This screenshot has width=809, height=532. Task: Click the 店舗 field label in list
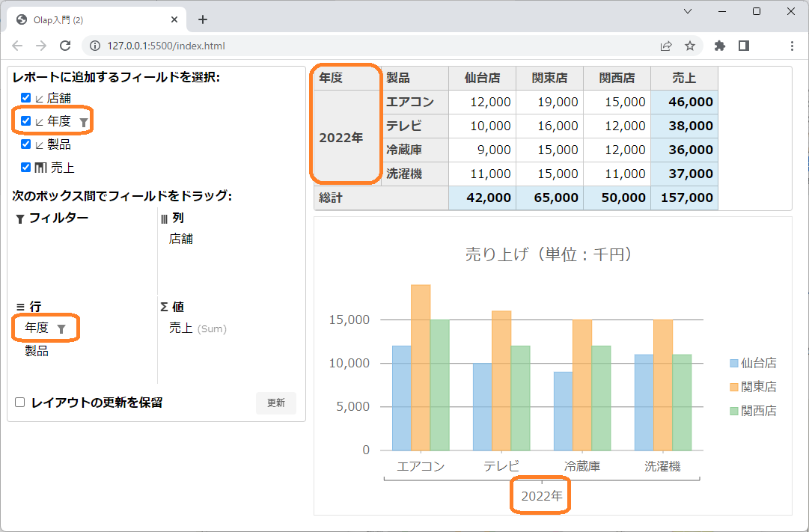click(x=59, y=98)
